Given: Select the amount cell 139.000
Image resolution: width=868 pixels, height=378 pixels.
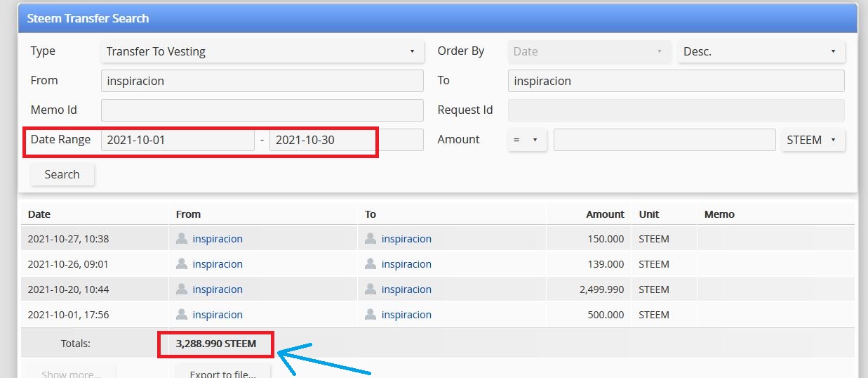Looking at the screenshot, I should (606, 264).
